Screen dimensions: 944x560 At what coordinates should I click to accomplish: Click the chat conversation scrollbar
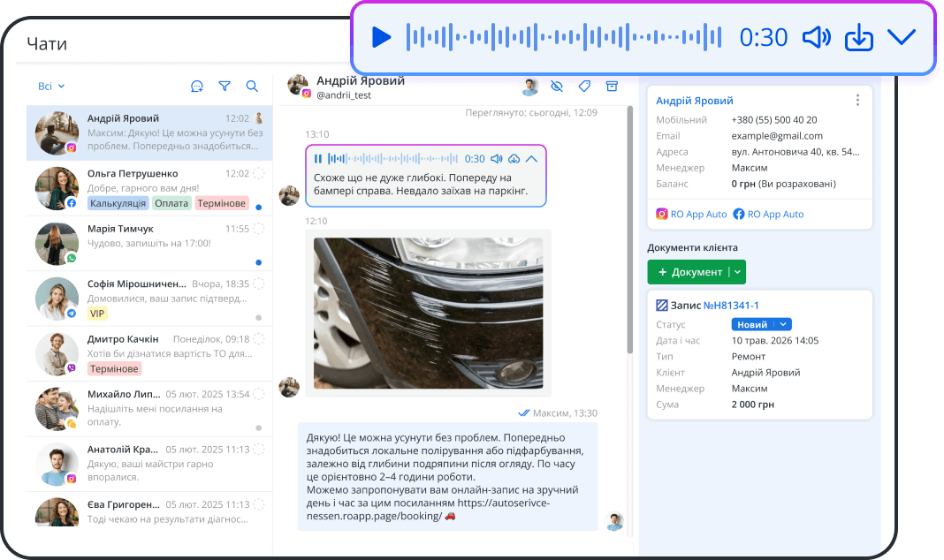point(629,230)
